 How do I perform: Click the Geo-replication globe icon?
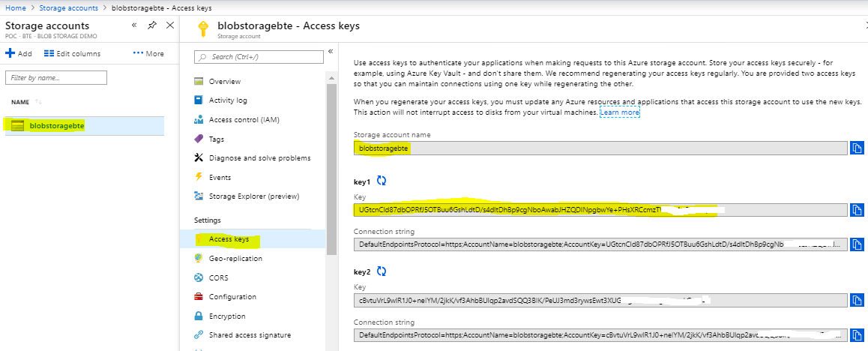pyautogui.click(x=199, y=259)
